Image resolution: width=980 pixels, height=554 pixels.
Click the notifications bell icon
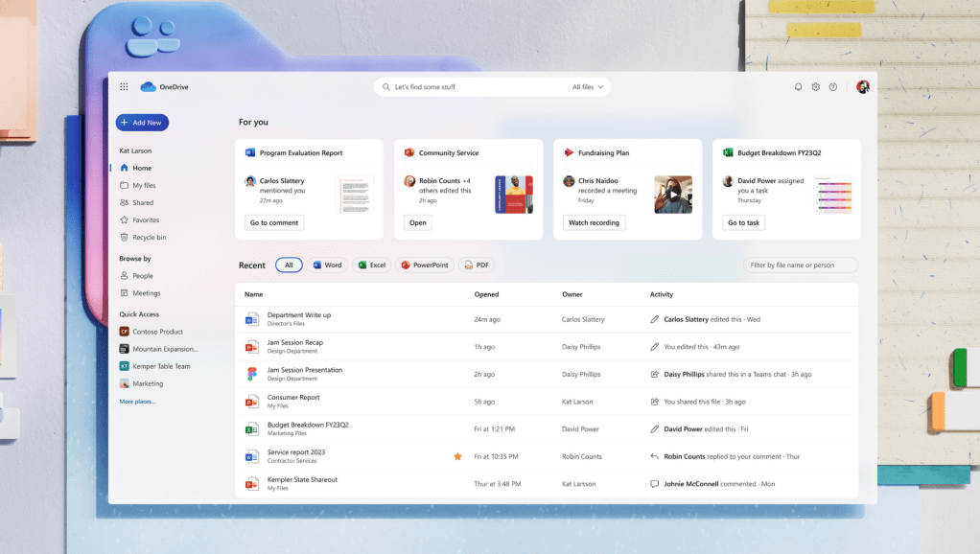(798, 87)
